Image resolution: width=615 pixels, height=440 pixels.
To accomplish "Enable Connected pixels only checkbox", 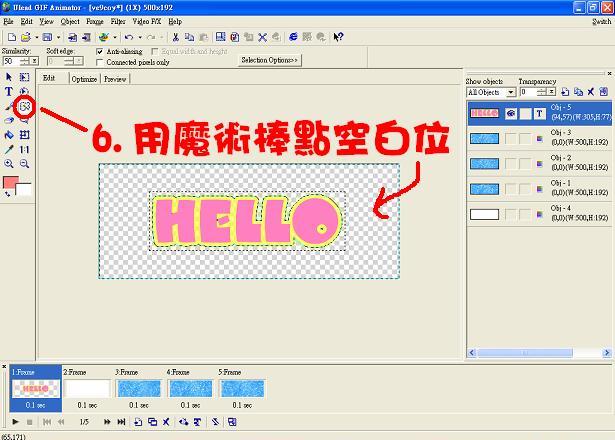I will (100, 62).
